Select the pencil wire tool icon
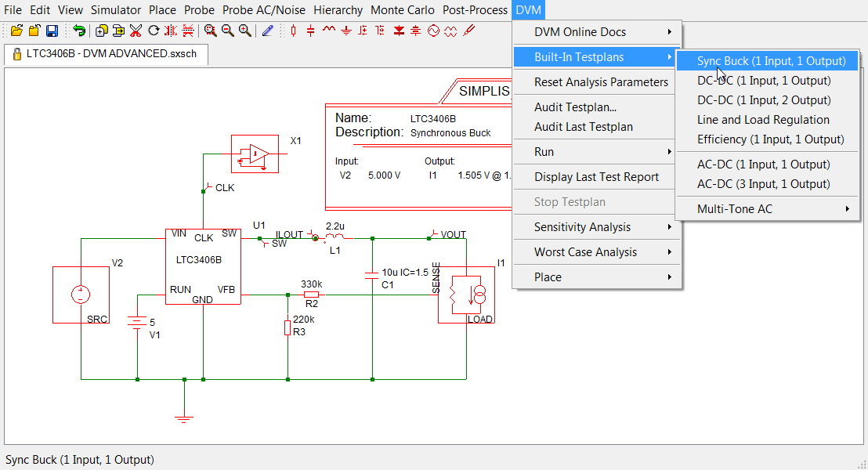Viewport: 868px width, 470px height. (x=268, y=31)
